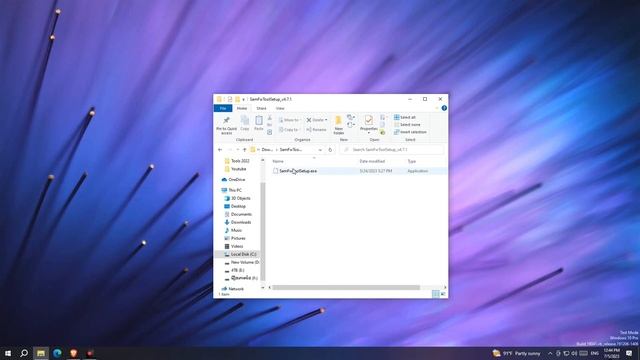Open the New item dropdown
640x360 pixels.
click(351, 118)
